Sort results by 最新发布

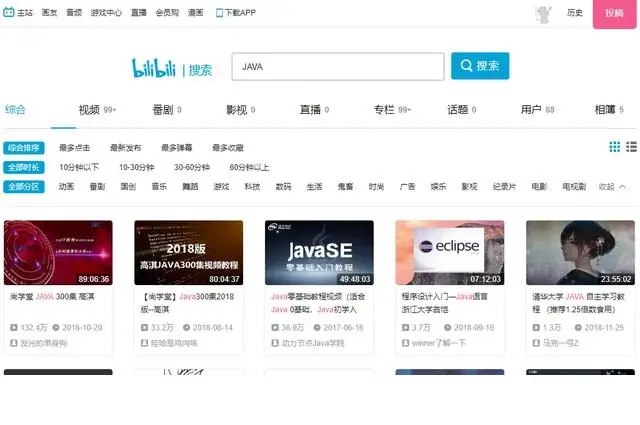(x=125, y=148)
